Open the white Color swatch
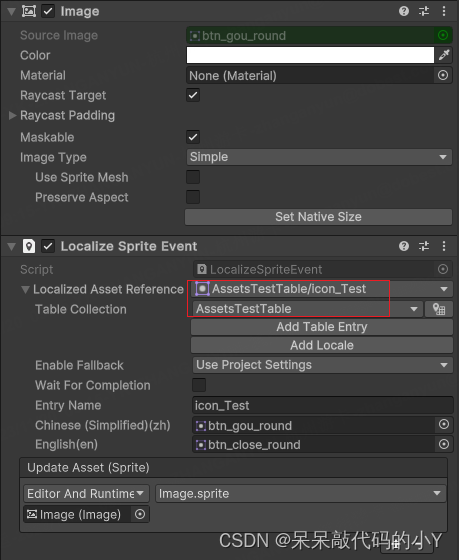Viewport: 459px width, 560px height. [x=310, y=55]
